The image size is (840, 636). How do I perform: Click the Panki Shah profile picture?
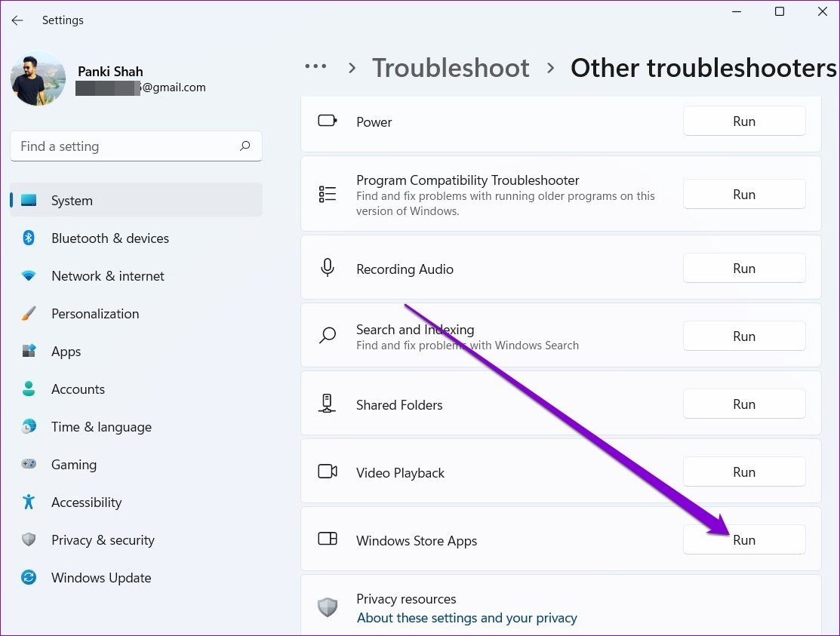(x=38, y=78)
